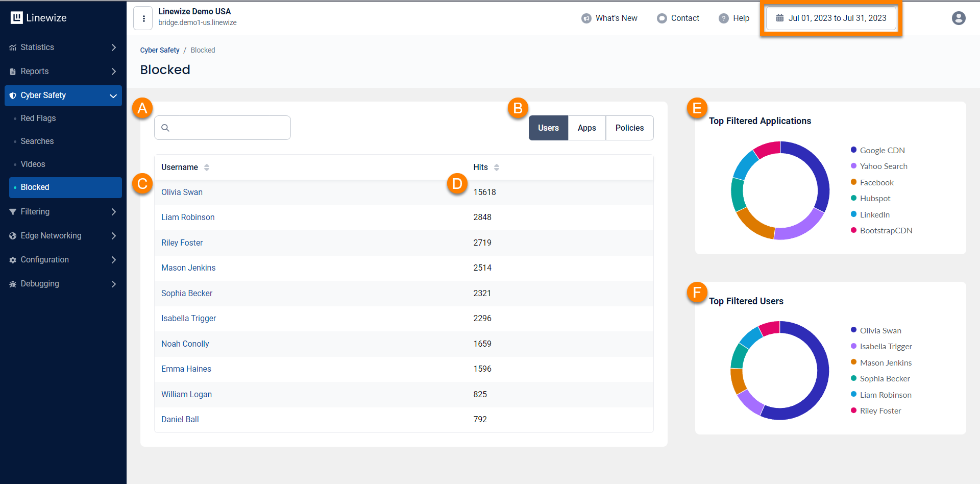Click the user profile avatar icon
Viewport: 980px width, 484px height.
[958, 18]
